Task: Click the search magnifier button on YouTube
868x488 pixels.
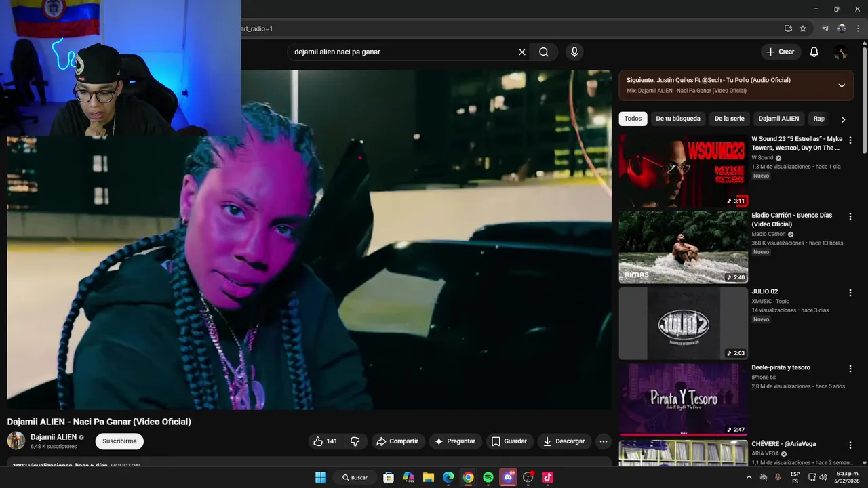Action: click(544, 52)
